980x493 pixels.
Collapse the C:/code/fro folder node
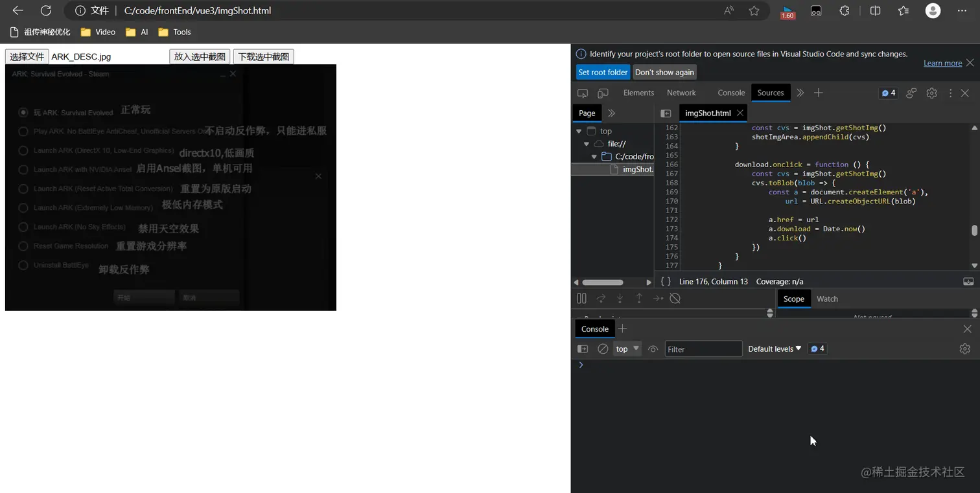[594, 157]
